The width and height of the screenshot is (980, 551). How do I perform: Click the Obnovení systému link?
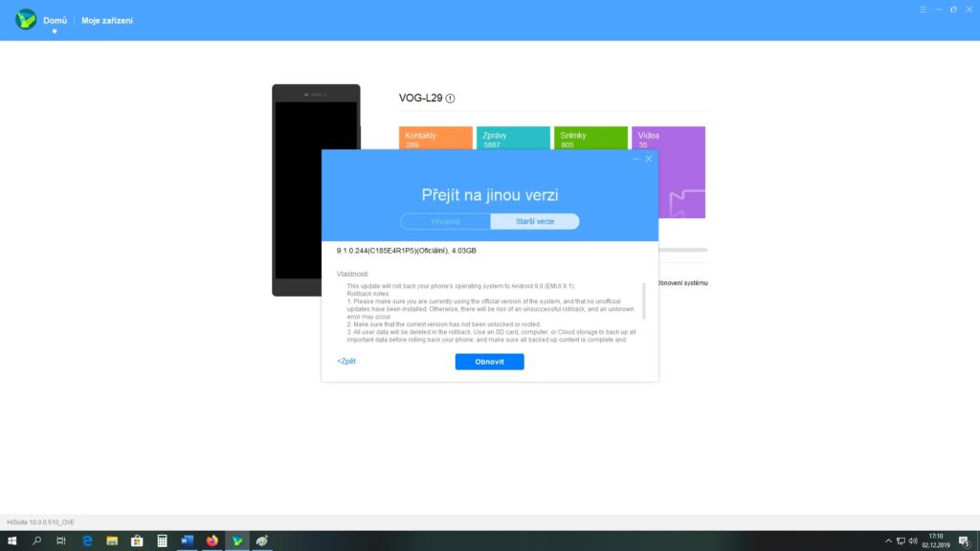(682, 283)
